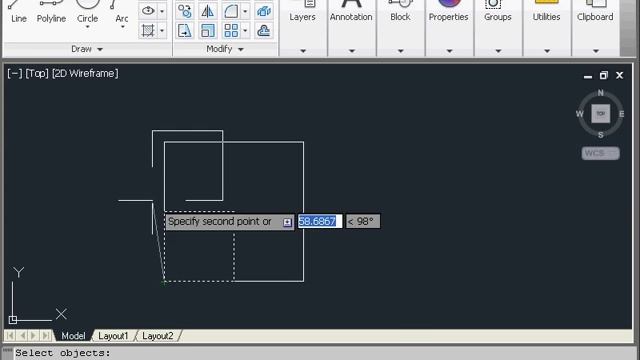The width and height of the screenshot is (640, 360).
Task: Switch to the Model tab
Action: tap(73, 336)
